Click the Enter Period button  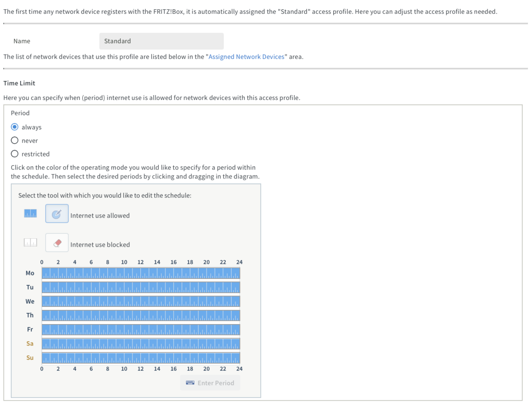[x=210, y=383]
